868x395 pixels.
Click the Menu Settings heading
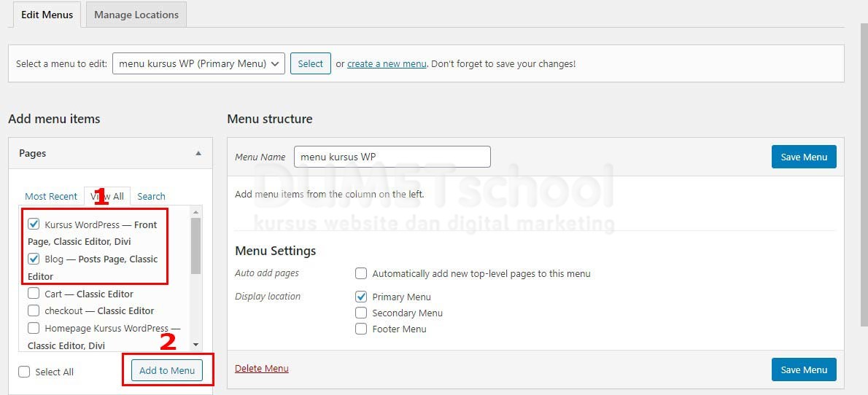pos(276,251)
